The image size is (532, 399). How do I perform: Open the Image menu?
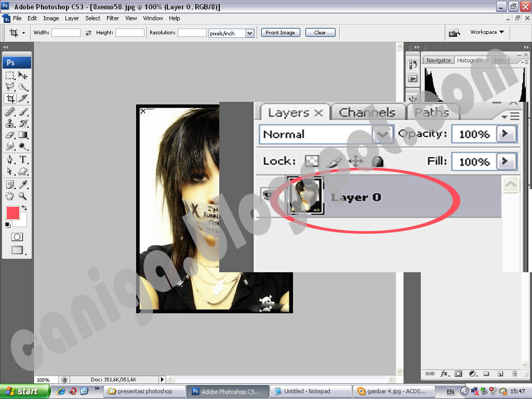[51, 18]
